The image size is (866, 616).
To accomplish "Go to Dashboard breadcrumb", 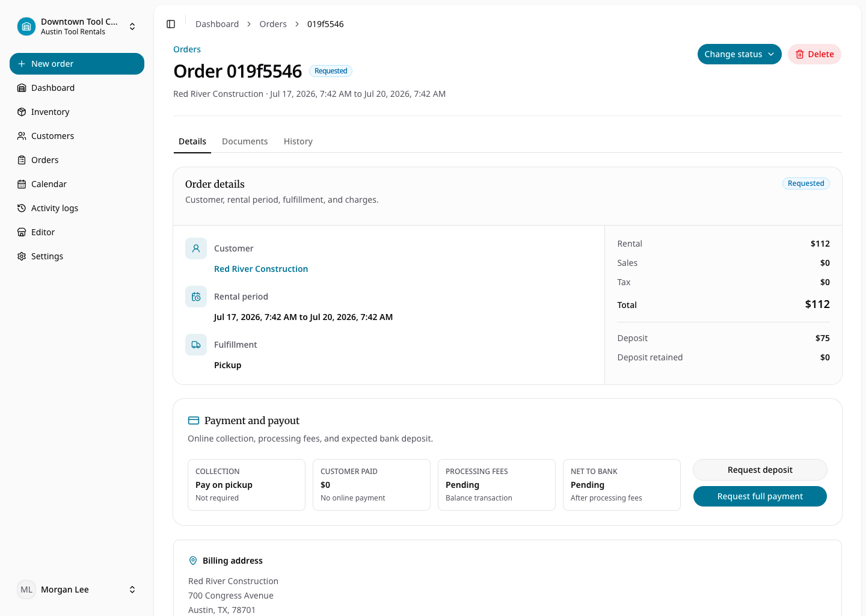I will (217, 24).
